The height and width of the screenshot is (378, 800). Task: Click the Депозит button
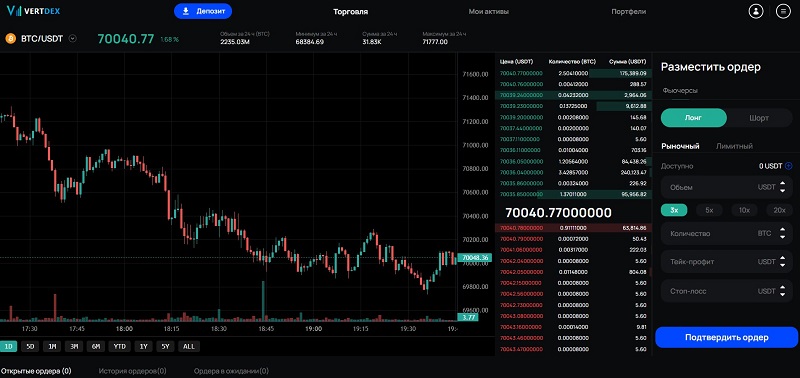tap(203, 11)
